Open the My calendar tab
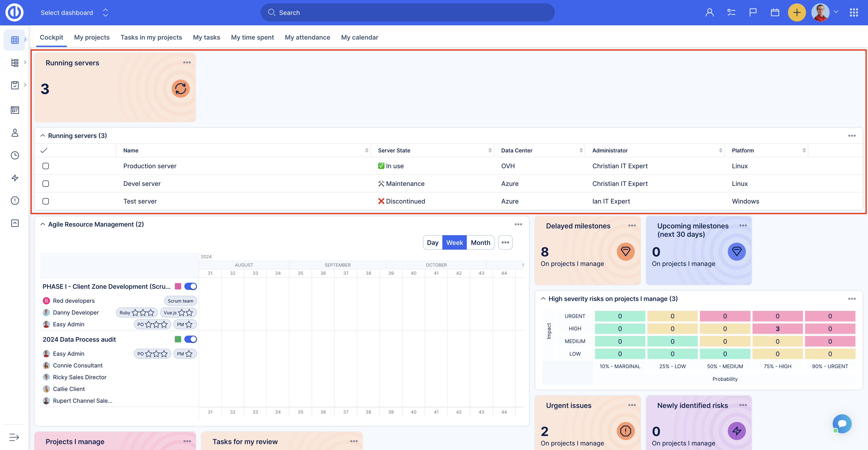Image resolution: width=868 pixels, height=450 pixels. tap(359, 37)
